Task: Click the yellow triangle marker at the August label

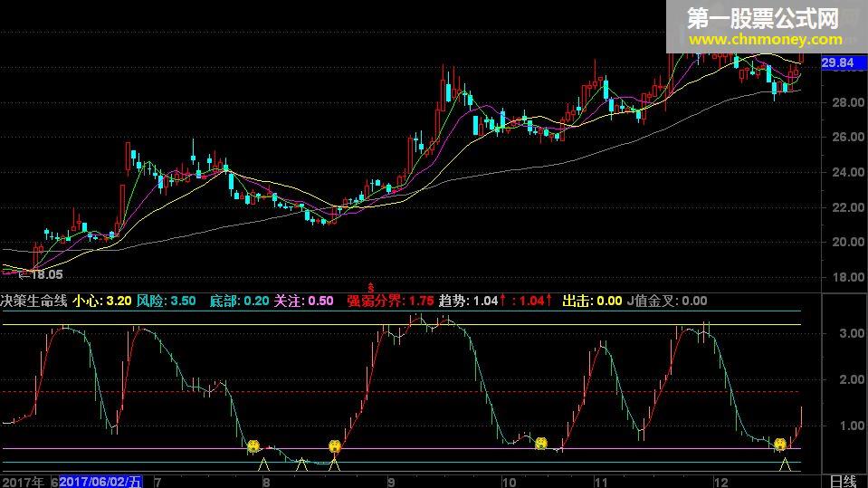Action: [x=264, y=464]
